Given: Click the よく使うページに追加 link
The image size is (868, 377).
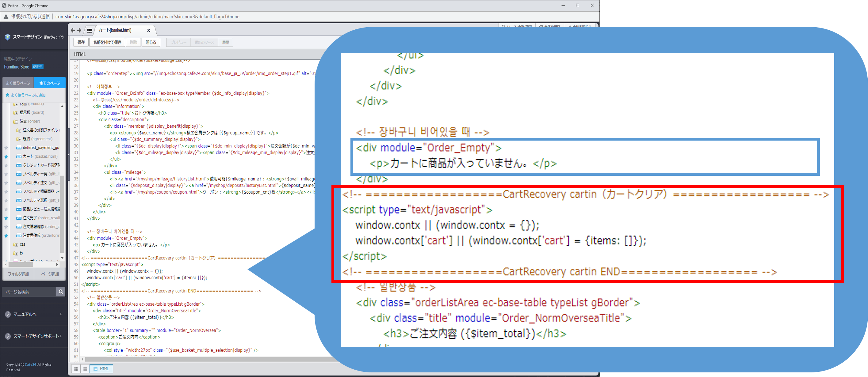Looking at the screenshot, I should [28, 95].
